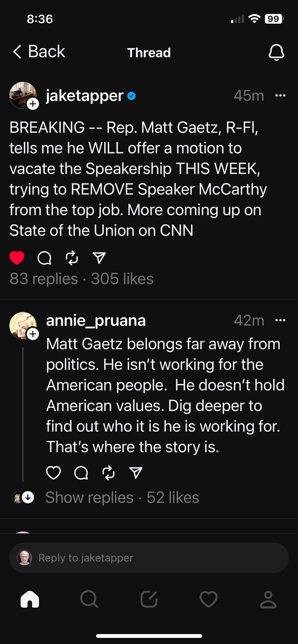Open new thread compose tab
Screen dimensions: 298x644
(149, 599)
